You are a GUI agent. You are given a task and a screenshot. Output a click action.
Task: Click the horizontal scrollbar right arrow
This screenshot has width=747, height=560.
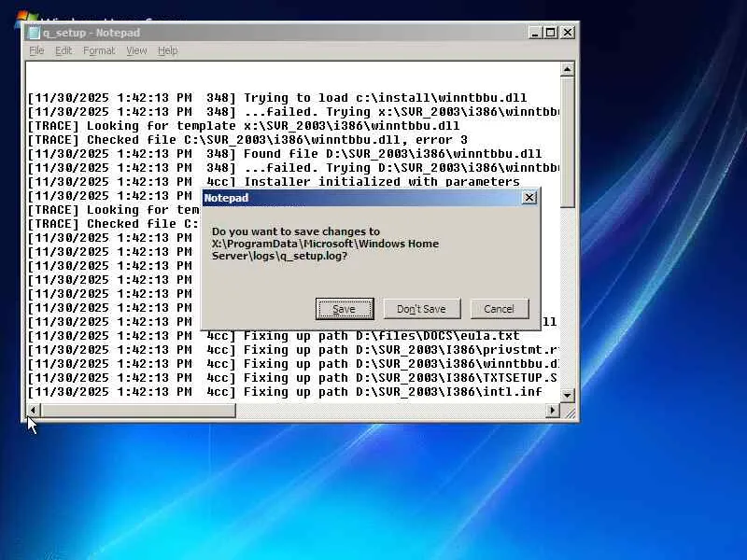pos(553,410)
